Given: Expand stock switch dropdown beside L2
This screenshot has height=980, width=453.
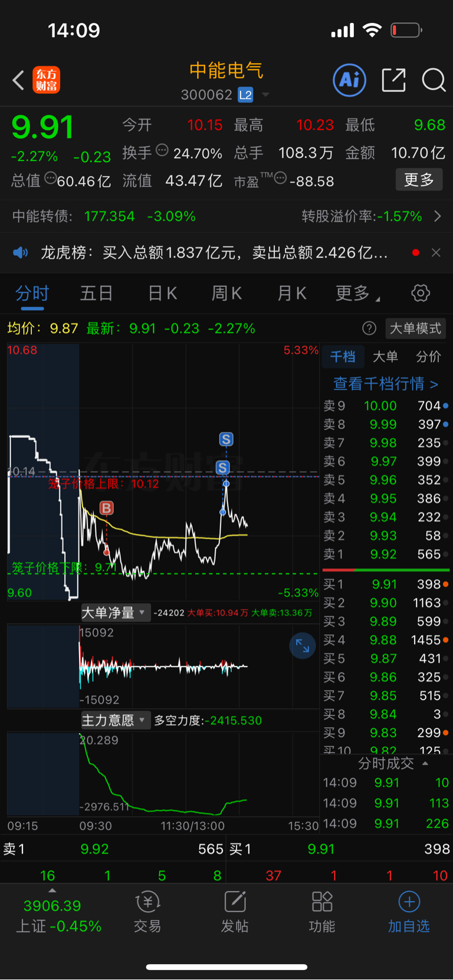Looking at the screenshot, I should point(265,95).
